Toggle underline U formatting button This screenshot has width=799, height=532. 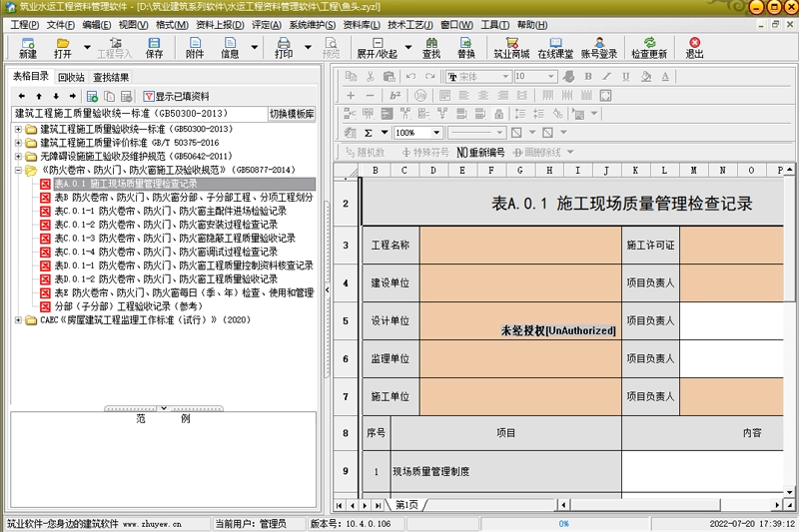coord(626,77)
